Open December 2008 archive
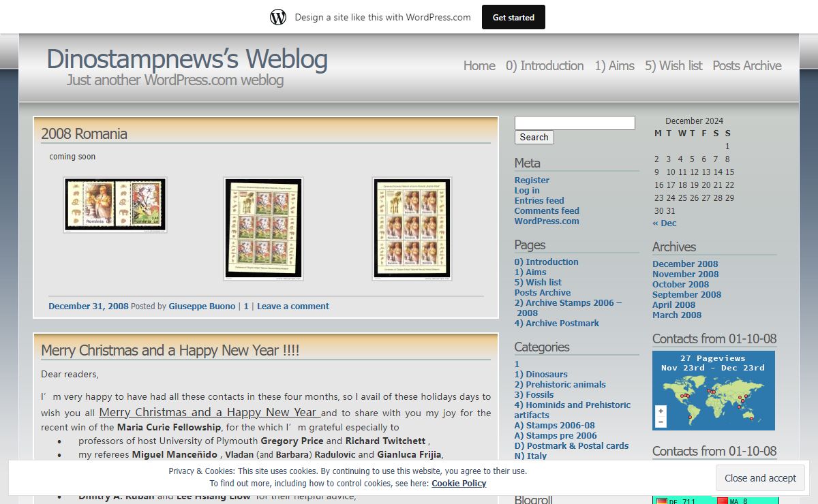Viewport: 818px width, 504px height. point(685,264)
